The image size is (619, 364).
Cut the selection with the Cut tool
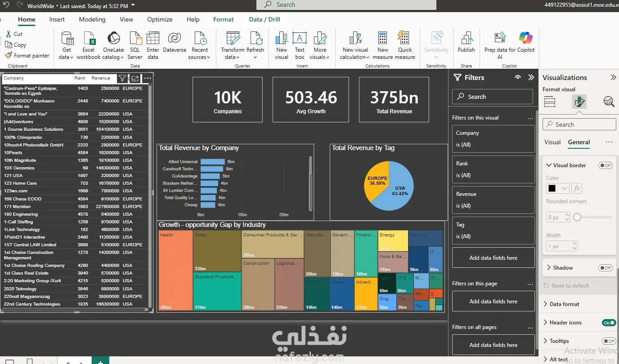point(13,34)
